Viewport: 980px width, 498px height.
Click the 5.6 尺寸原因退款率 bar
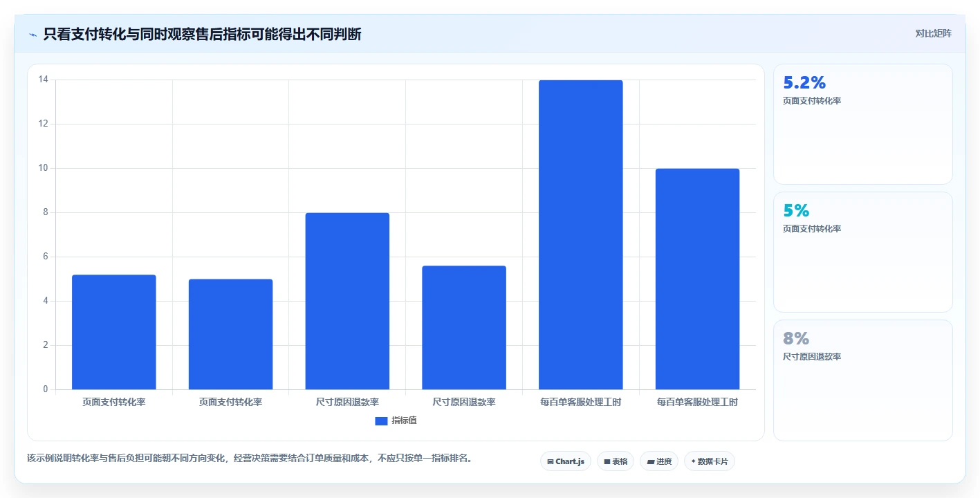pos(464,327)
